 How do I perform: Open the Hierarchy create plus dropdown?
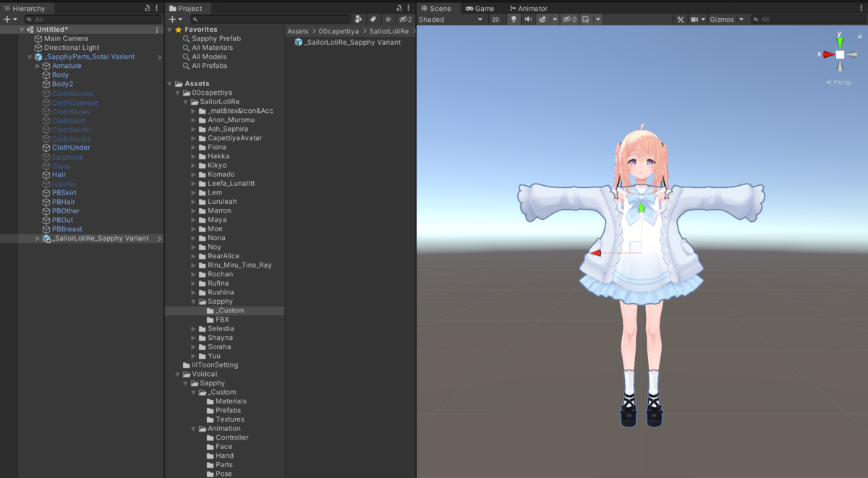pos(11,20)
